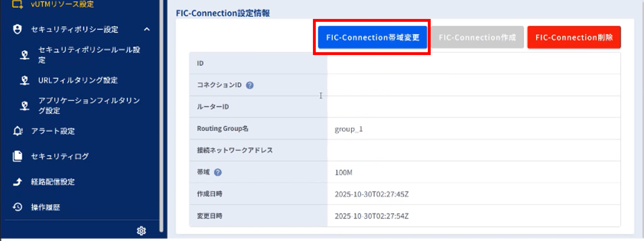Click the sidebar vertical scrollbar
The width and height of the screenshot is (644, 241).
[x=161, y=115]
